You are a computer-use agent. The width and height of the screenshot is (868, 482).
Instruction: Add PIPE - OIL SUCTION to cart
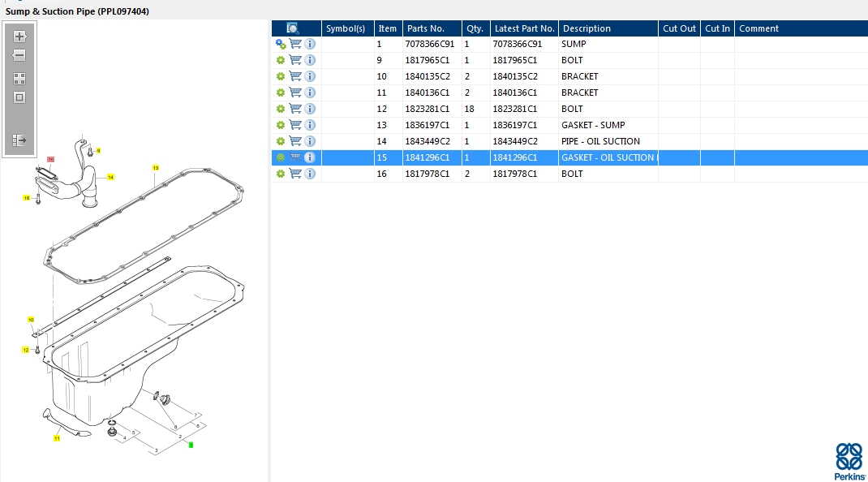(x=295, y=141)
